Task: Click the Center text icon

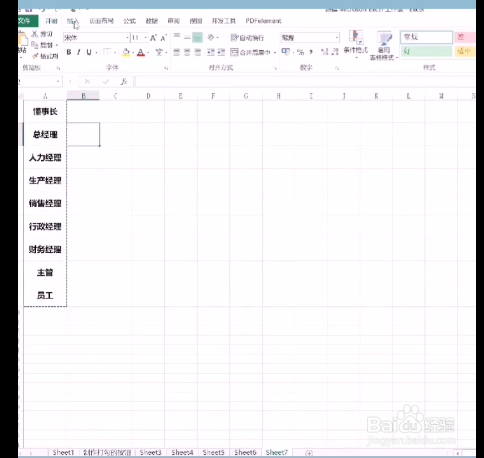Action: pos(187,52)
